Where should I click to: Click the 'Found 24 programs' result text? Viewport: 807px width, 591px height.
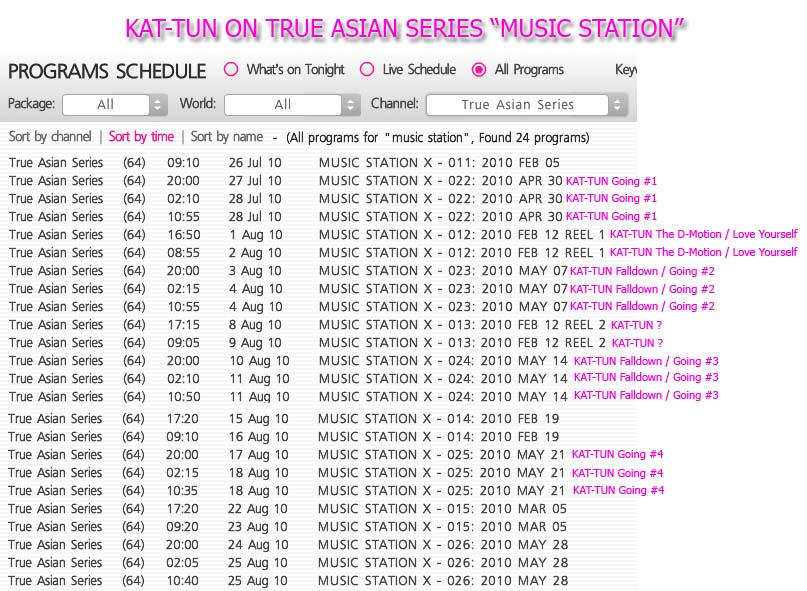point(534,137)
